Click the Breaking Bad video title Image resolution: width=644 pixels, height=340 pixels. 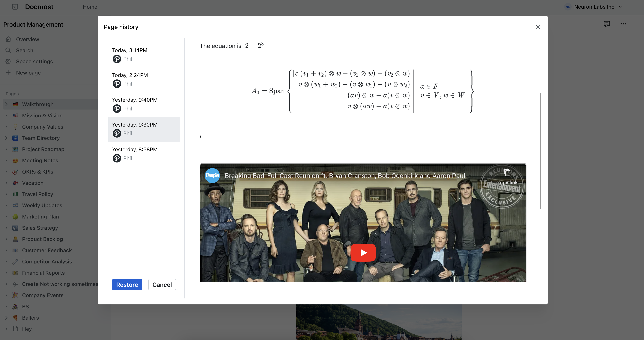point(344,176)
